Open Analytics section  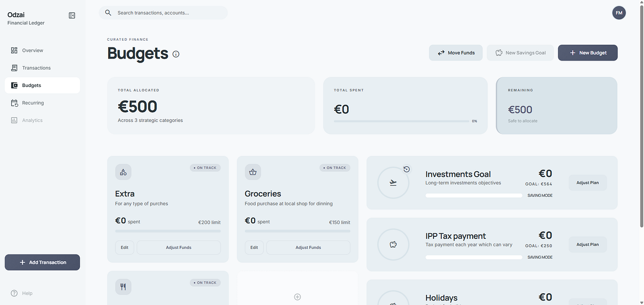click(x=42, y=120)
